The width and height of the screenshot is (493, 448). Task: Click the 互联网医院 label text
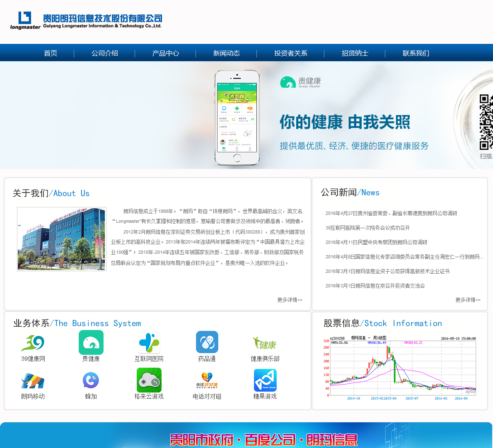(x=149, y=359)
